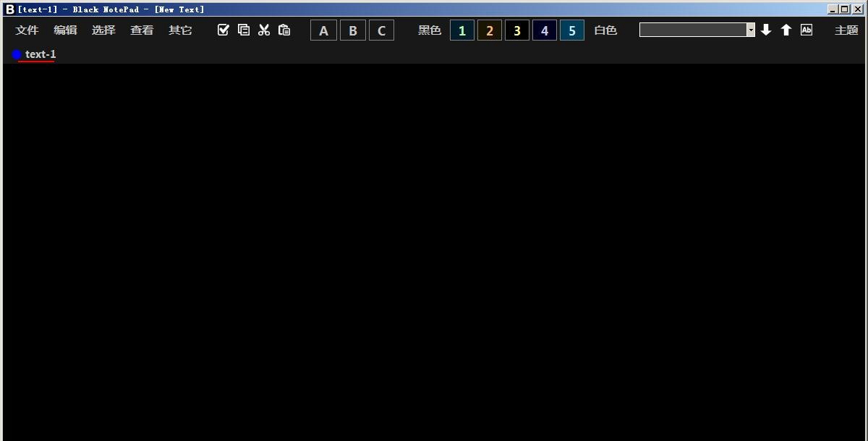The height and width of the screenshot is (441, 868).
Task: Minimize the Black NotePad window
Action: point(833,9)
